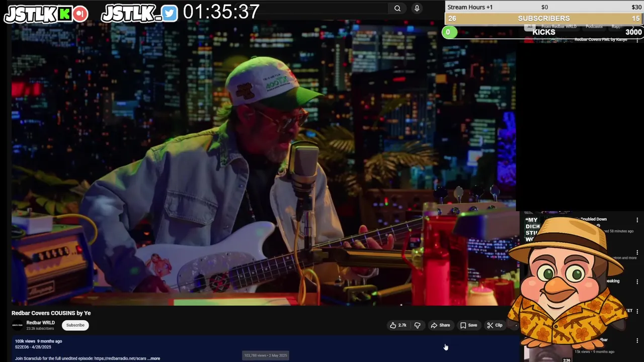644x362 pixels.
Task: Click the 01:35:37 stream timer
Action: (x=221, y=12)
